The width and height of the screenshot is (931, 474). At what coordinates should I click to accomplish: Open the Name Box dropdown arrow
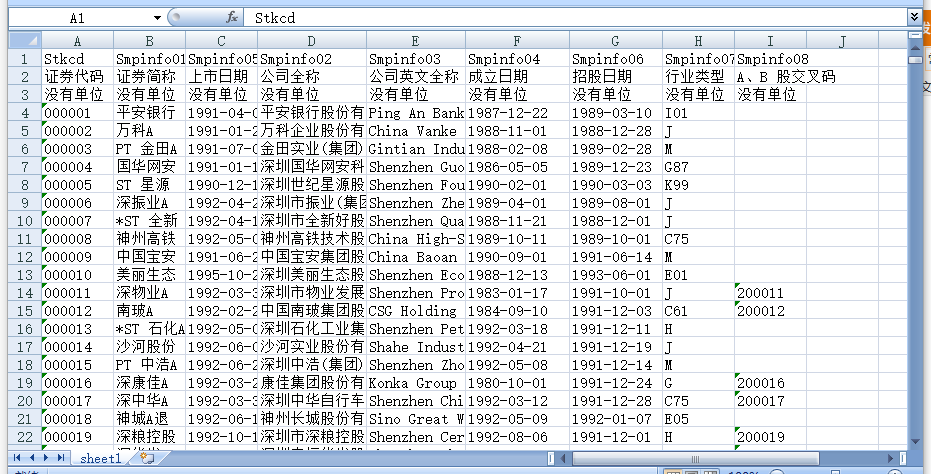157,18
